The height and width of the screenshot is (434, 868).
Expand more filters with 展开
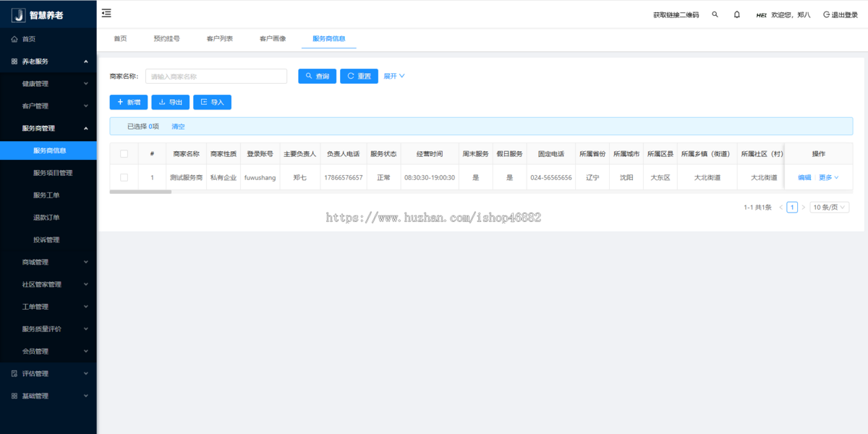pyautogui.click(x=394, y=76)
